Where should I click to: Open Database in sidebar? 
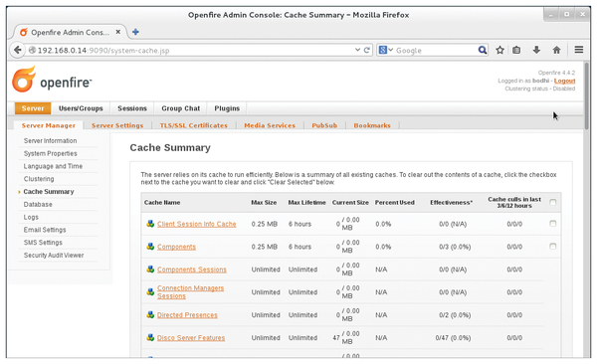(x=38, y=205)
